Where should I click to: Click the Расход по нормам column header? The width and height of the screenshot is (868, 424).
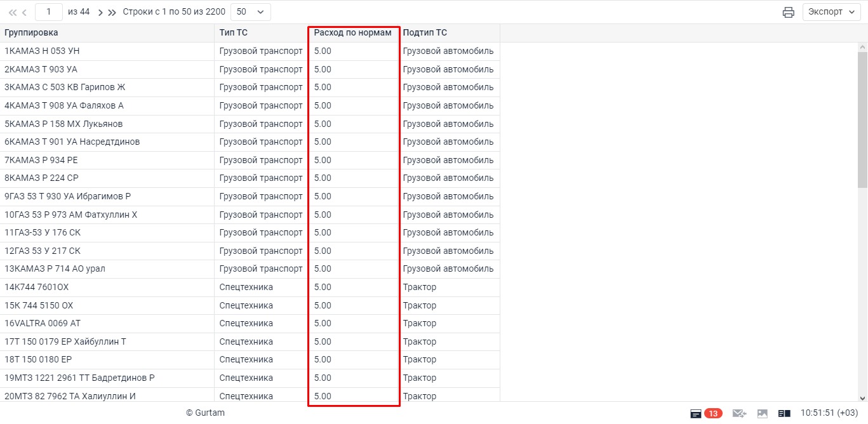[x=353, y=33]
